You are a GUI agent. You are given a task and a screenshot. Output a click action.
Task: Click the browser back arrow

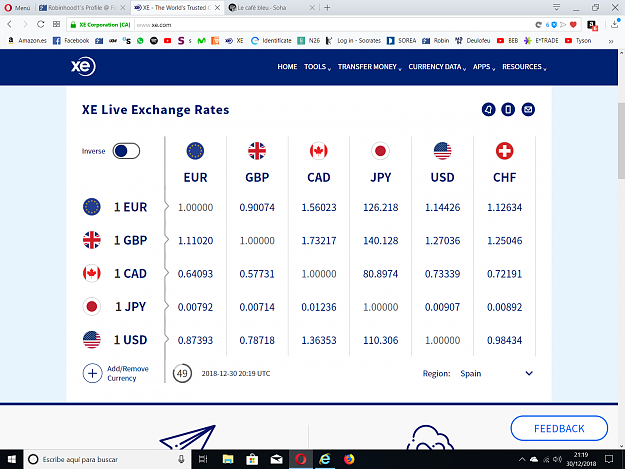point(10,24)
